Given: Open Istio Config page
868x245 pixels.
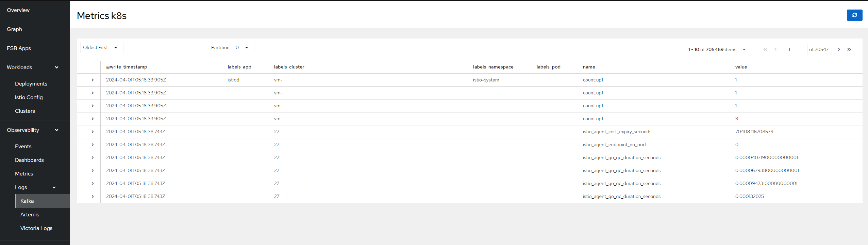Looking at the screenshot, I should [x=29, y=97].
